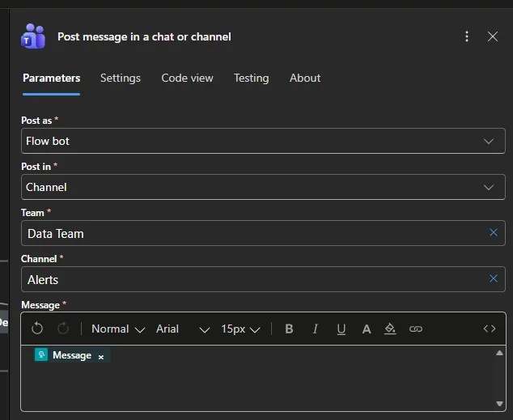Screen dimensions: 513x420
Task: Open the Testing tab
Action: tap(251, 78)
